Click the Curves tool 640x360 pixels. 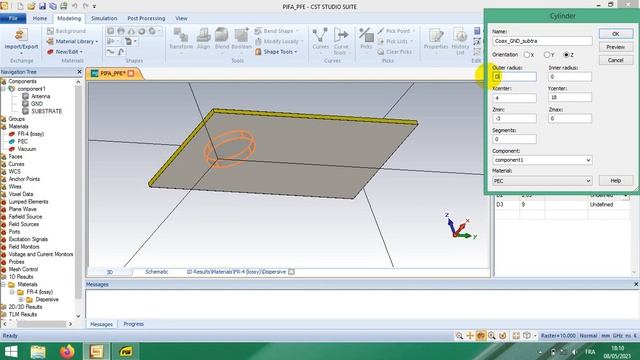click(x=320, y=40)
